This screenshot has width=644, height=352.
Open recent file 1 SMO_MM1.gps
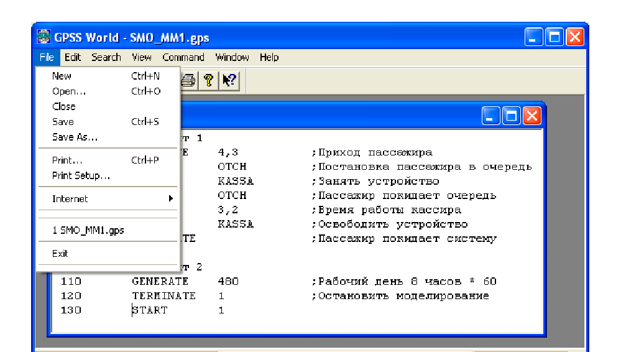tap(108, 230)
